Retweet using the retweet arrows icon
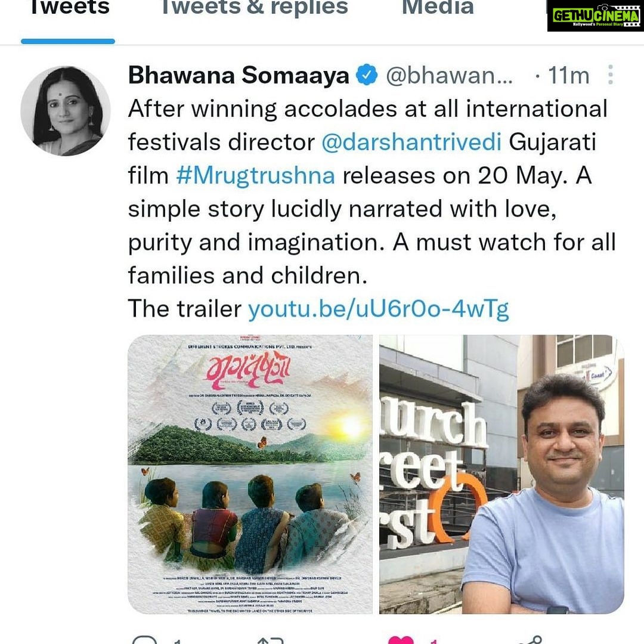 (x=270, y=640)
